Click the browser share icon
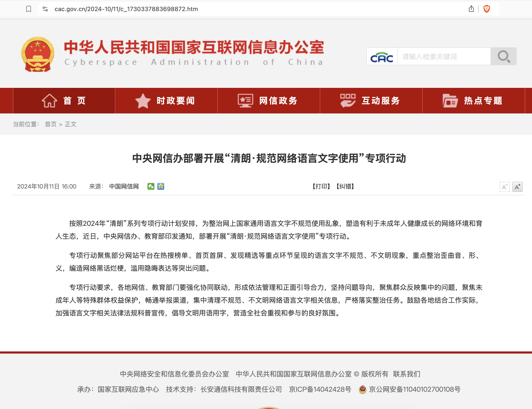The width and height of the screenshot is (532, 409). coord(471,9)
